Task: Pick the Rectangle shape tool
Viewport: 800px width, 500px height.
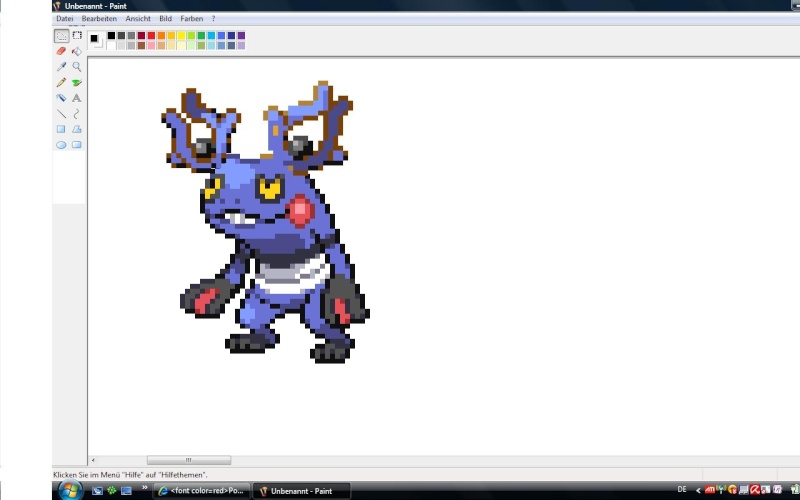Action: click(x=61, y=129)
